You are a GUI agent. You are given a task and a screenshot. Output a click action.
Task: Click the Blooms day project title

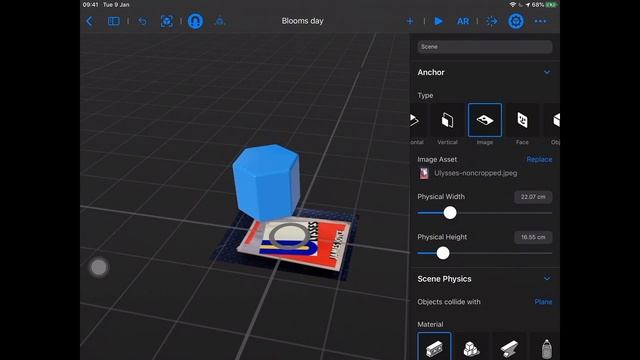click(x=302, y=21)
